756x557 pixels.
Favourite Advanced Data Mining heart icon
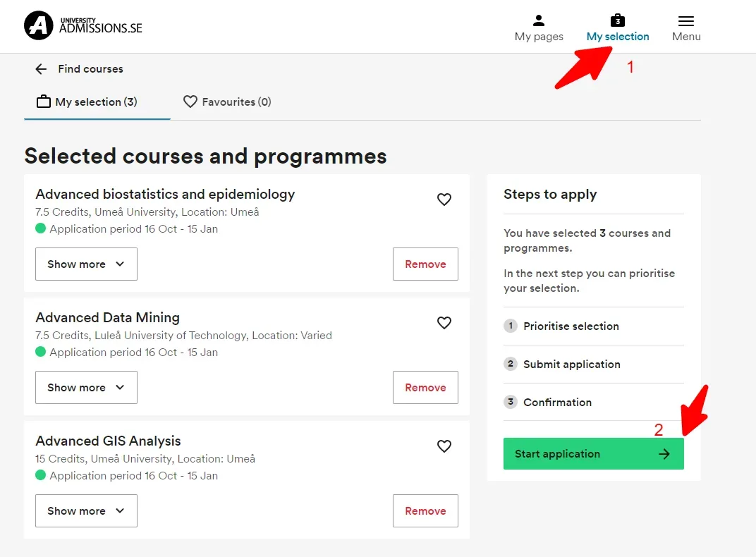tap(444, 323)
